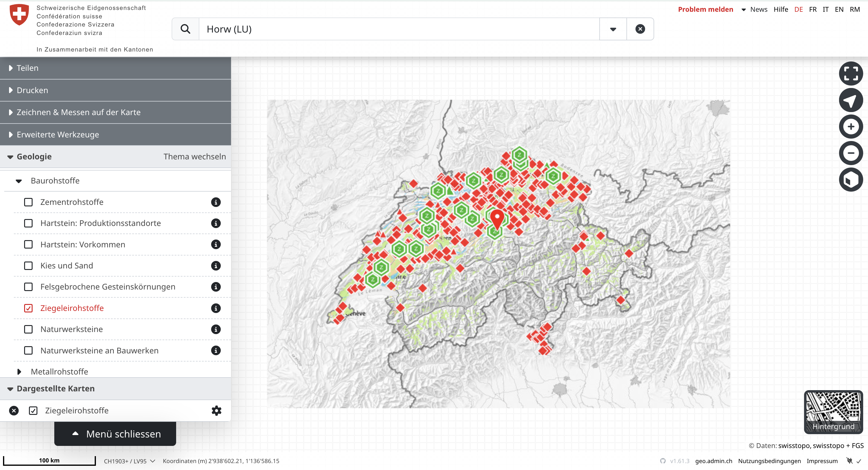Open settings gear for Ziegeleirohstoffe layer
868x470 pixels.
(x=216, y=410)
